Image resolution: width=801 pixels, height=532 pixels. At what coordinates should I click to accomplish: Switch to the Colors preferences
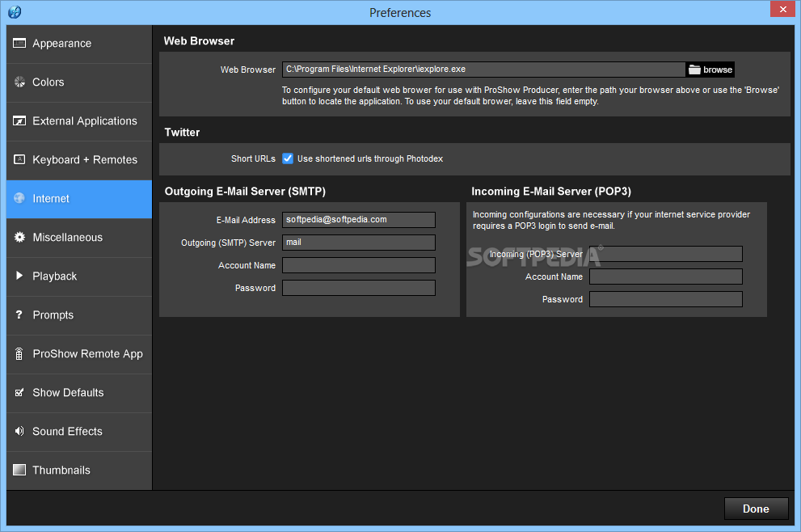pos(79,82)
